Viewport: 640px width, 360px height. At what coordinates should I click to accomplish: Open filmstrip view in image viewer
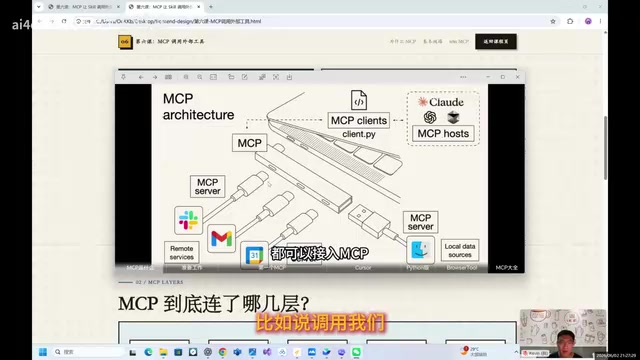click(x=168, y=77)
